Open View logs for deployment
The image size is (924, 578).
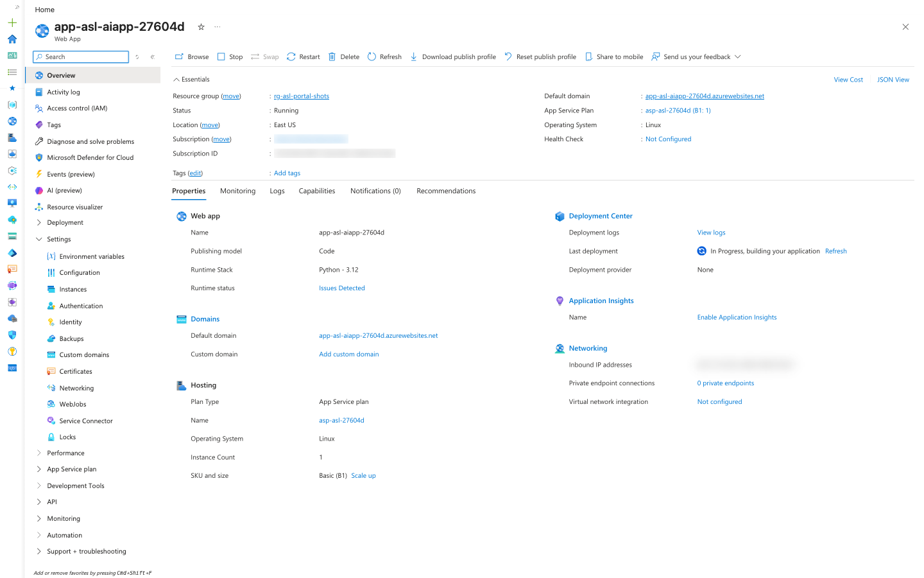(711, 232)
